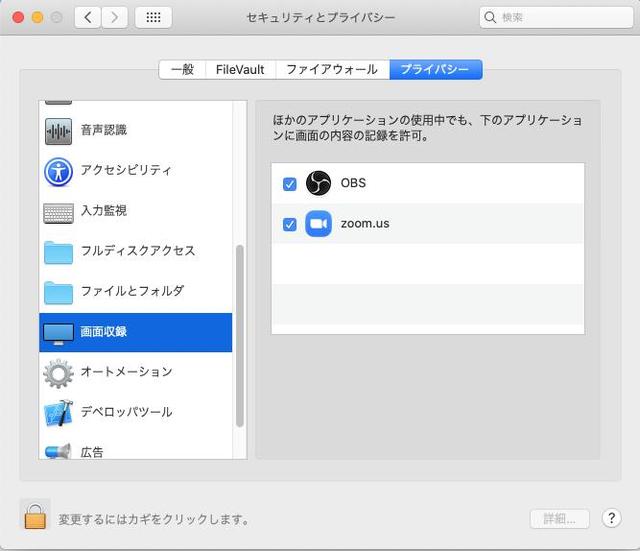Show all preferences with the grid button
Viewport: 640px width, 551px height.
[152, 18]
